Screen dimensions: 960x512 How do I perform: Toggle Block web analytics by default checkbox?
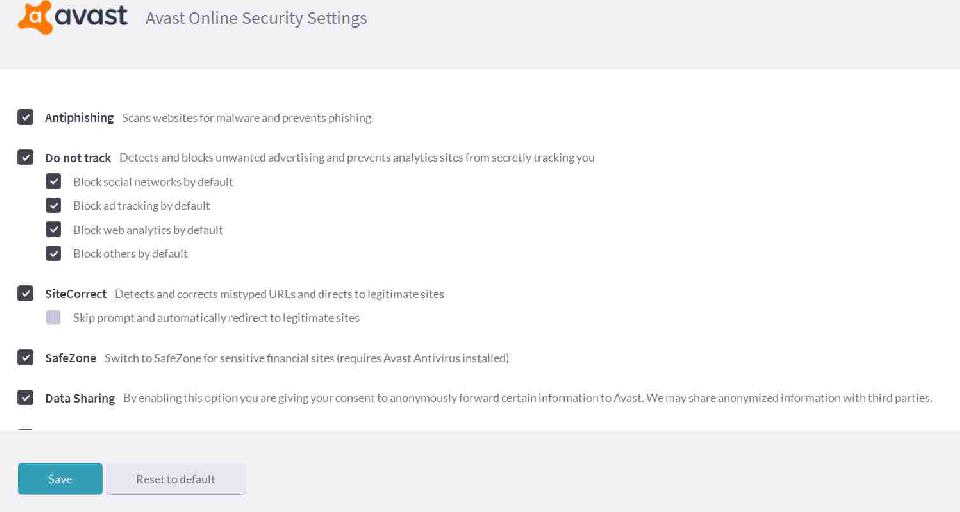point(53,230)
